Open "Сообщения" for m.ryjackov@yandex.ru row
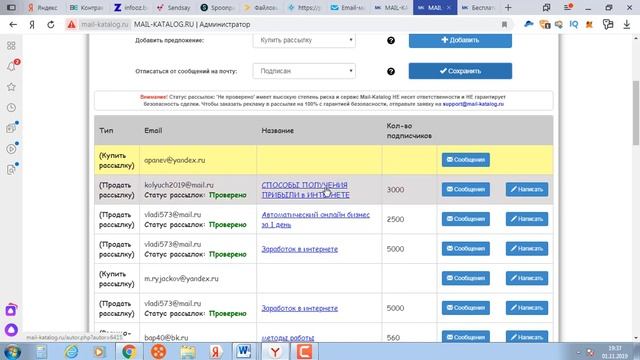The height and width of the screenshot is (360, 640). [466, 278]
